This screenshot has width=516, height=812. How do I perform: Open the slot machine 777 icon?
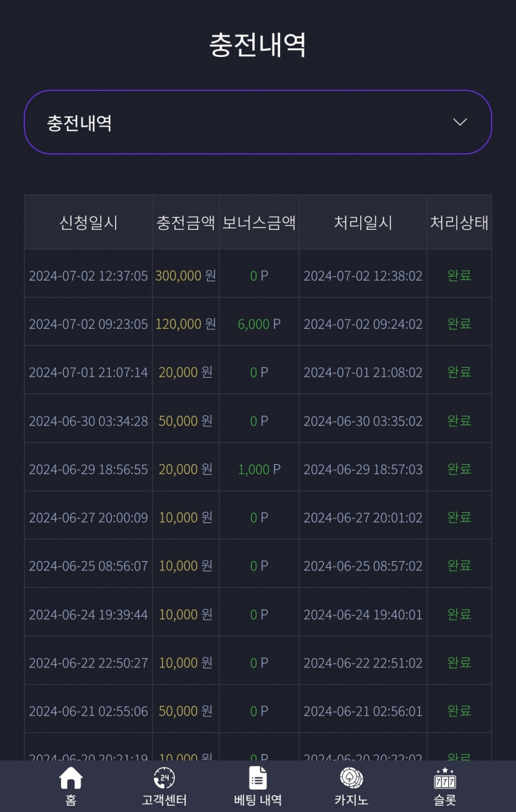(x=445, y=778)
